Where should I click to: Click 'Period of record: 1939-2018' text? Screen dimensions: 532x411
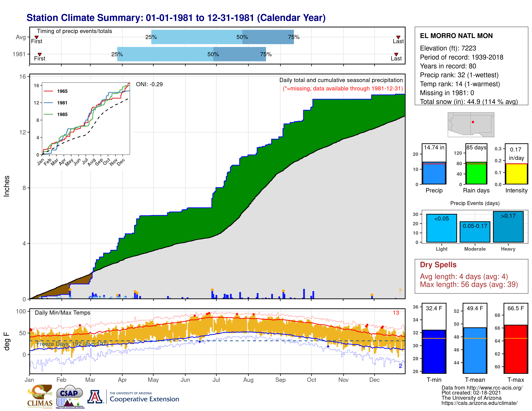click(462, 57)
